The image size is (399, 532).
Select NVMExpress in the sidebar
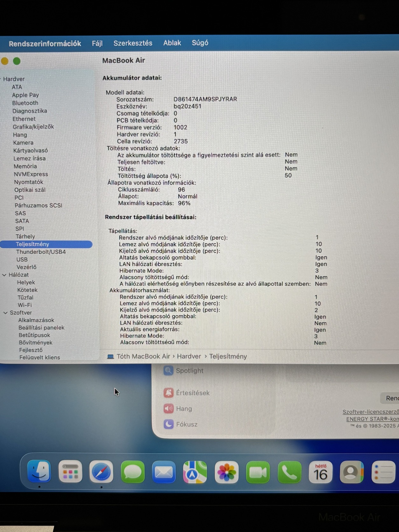pyautogui.click(x=31, y=174)
